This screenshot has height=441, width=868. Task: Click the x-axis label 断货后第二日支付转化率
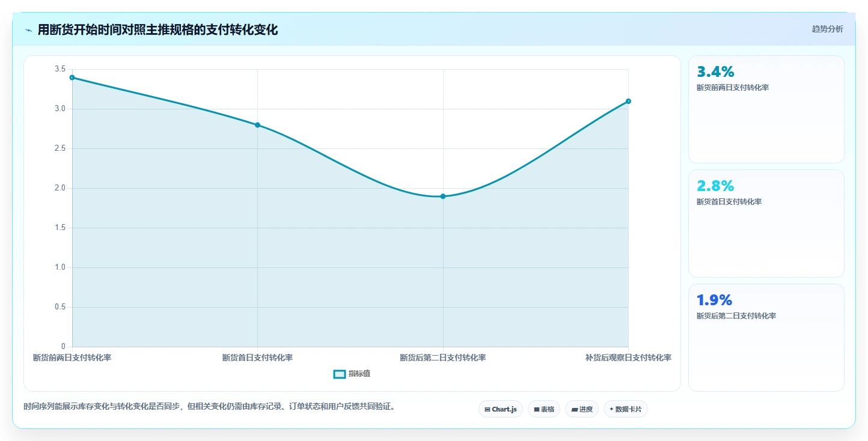pyautogui.click(x=443, y=357)
